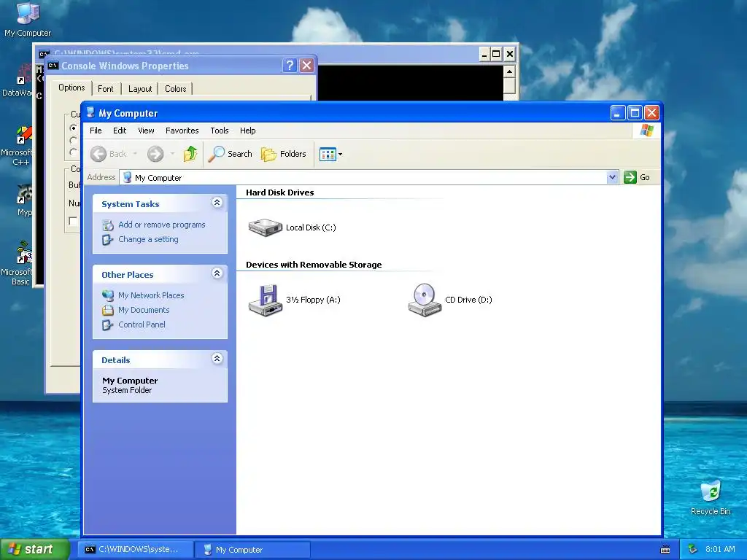Click the green Go arrow button
Viewport: 747px width, 560px height.
[630, 177]
